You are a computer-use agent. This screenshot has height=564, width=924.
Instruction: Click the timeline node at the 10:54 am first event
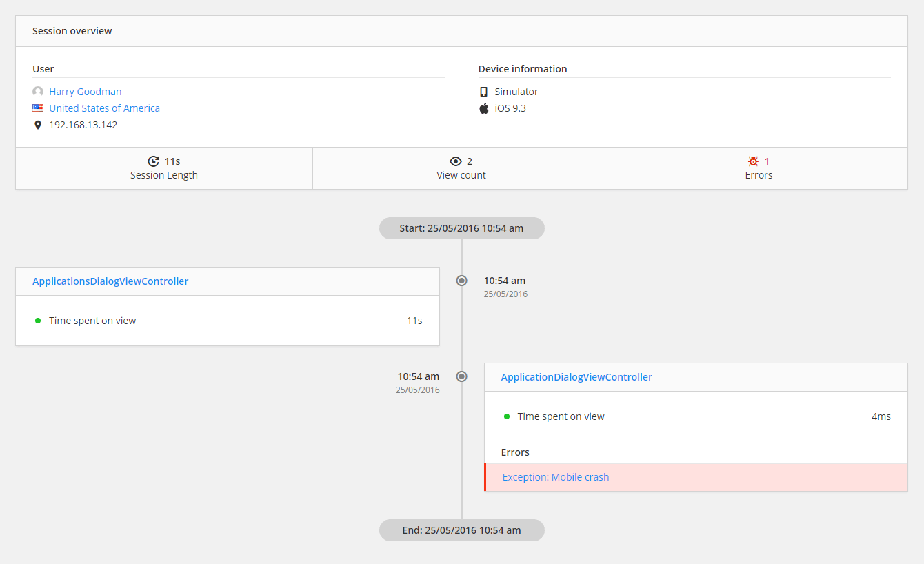click(461, 280)
